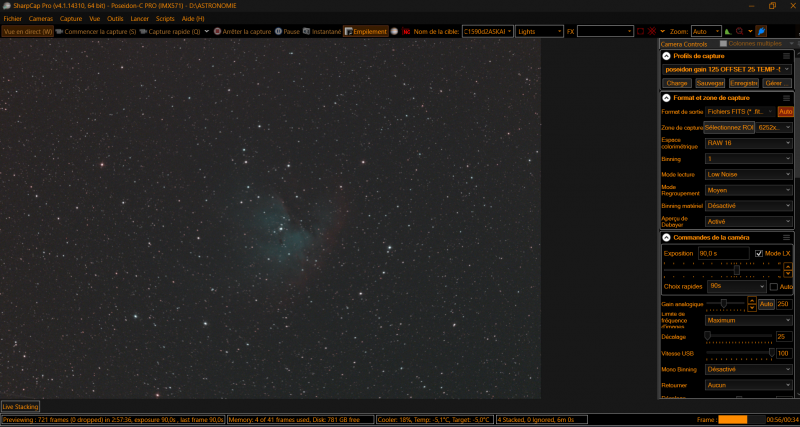Open the Lights frame type dropdown
The height and width of the screenshot is (427, 800).
pyautogui.click(x=539, y=31)
